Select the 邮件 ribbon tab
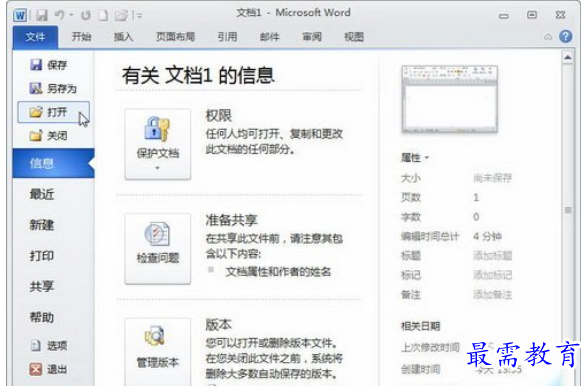The image size is (588, 386). point(270,37)
